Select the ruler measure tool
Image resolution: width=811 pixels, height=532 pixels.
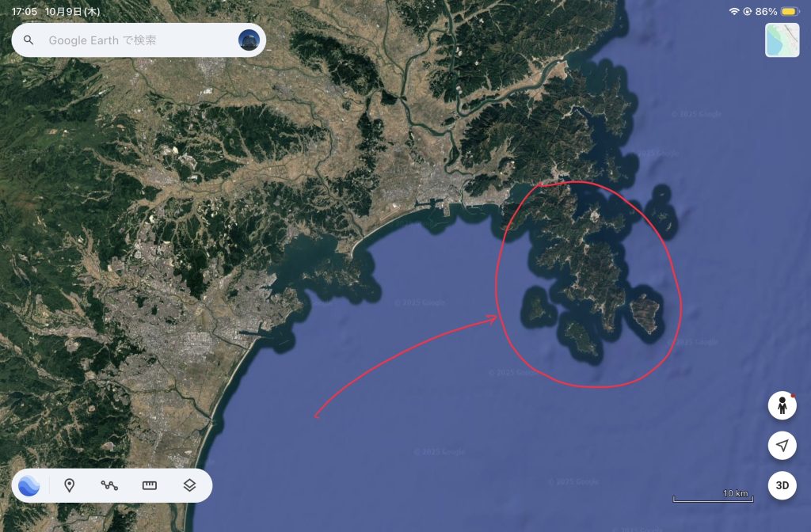pos(150,485)
